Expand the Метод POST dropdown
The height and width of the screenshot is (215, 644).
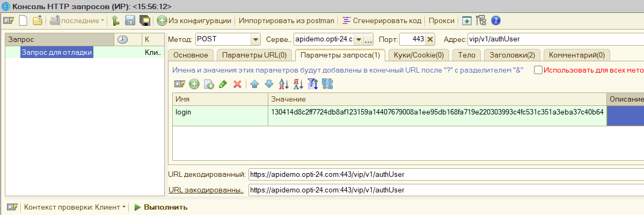point(255,39)
